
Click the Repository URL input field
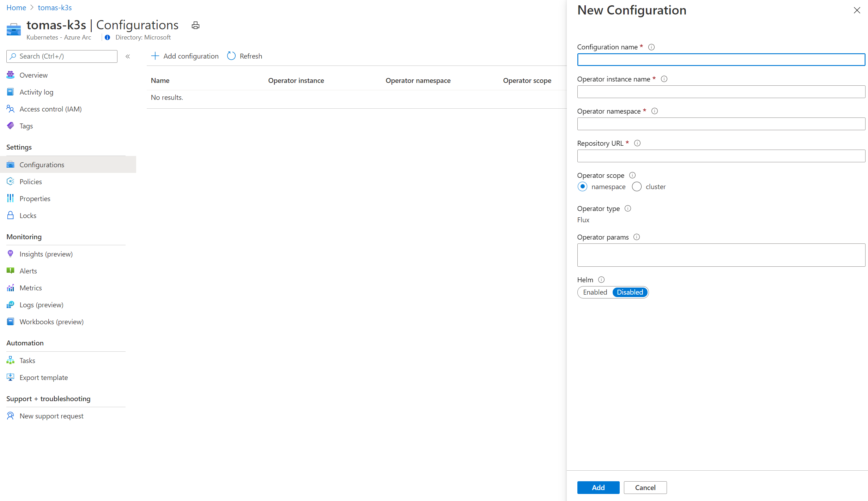point(721,156)
